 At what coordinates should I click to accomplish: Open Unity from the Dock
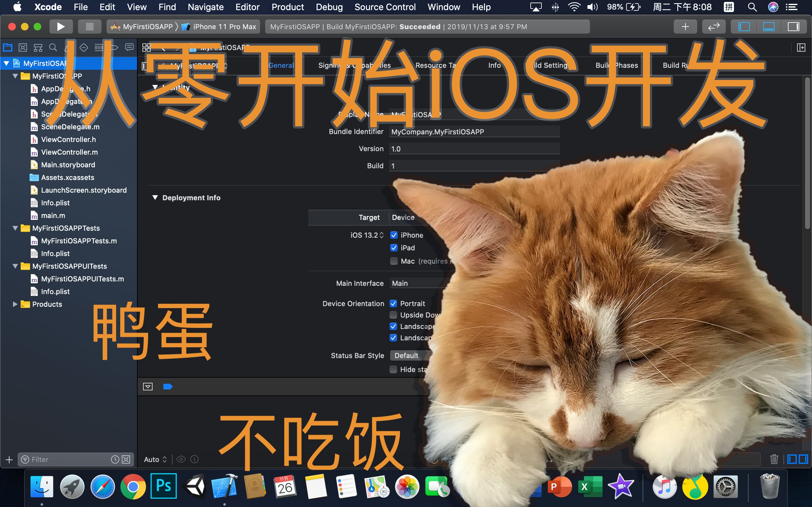195,485
